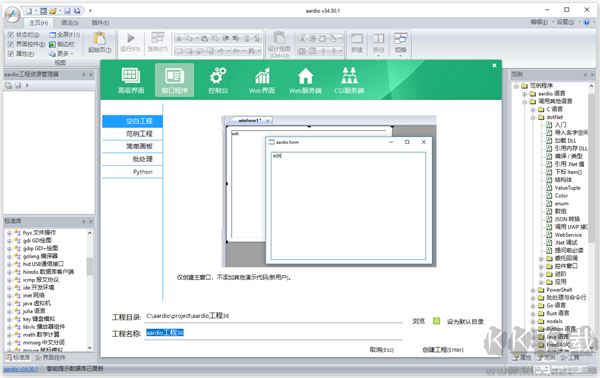This screenshot has height=378, width=600.
Task: Select the Web界面 chart icon
Action: (262, 75)
